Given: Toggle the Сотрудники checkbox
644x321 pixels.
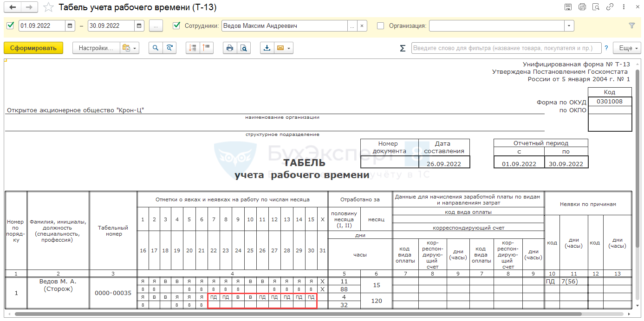Looking at the screenshot, I should (x=176, y=26).
